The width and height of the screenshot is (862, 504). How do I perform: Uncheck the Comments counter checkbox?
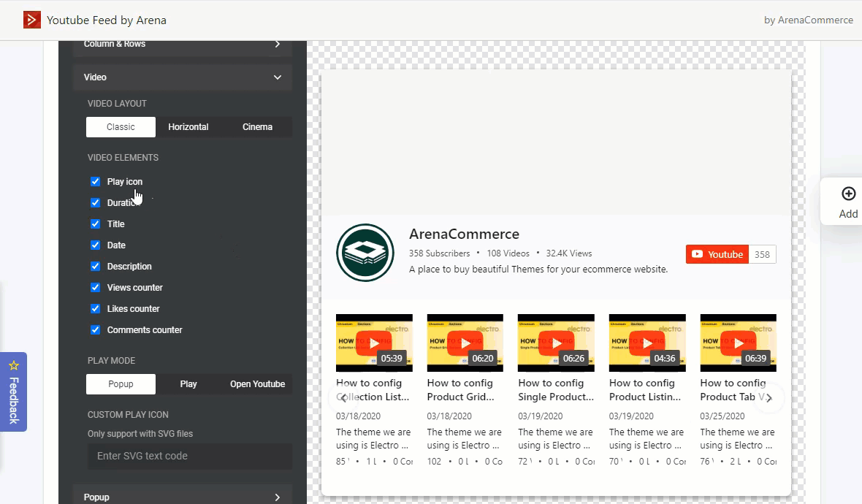(95, 329)
